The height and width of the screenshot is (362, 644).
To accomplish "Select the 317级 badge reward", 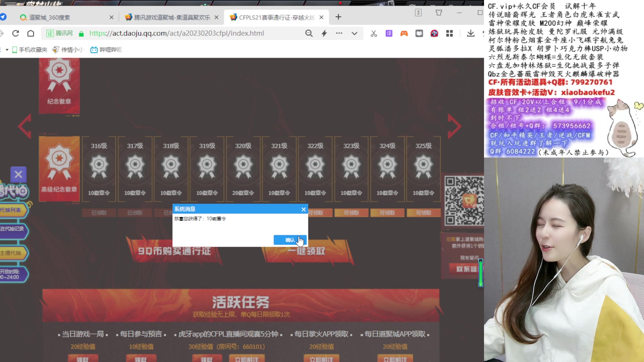I will pos(135,169).
